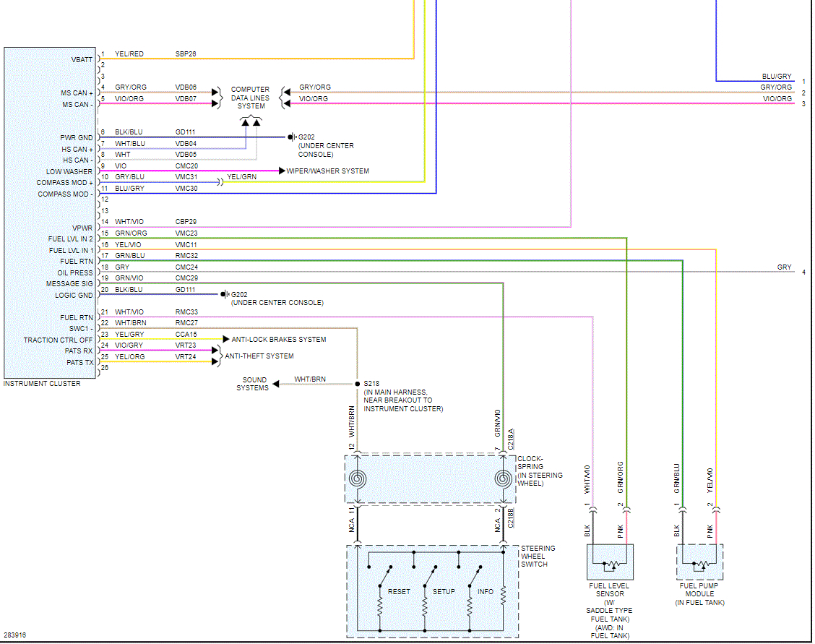Click the FUEL LEVEL SENSOR caption text
The width and height of the screenshot is (815, 644).
click(609, 590)
